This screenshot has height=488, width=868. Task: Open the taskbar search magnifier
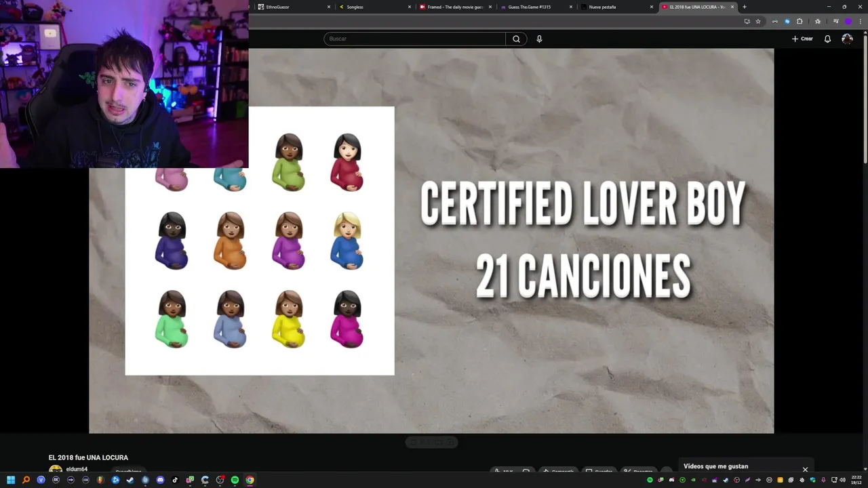[26, 480]
